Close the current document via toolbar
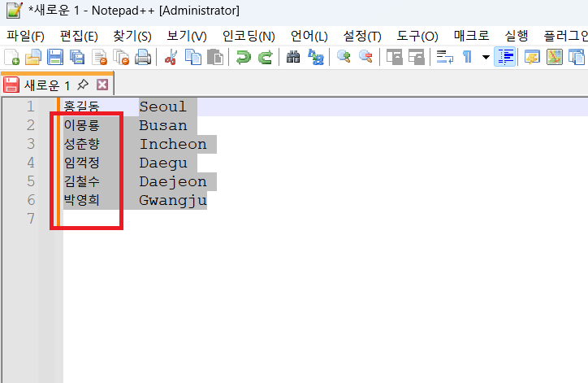Viewport: 588px width, 383px height. pyautogui.click(x=99, y=58)
